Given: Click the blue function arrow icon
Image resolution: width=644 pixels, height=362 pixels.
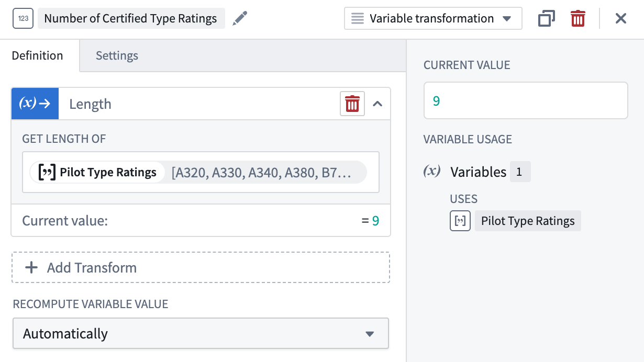Looking at the screenshot, I should [x=35, y=104].
